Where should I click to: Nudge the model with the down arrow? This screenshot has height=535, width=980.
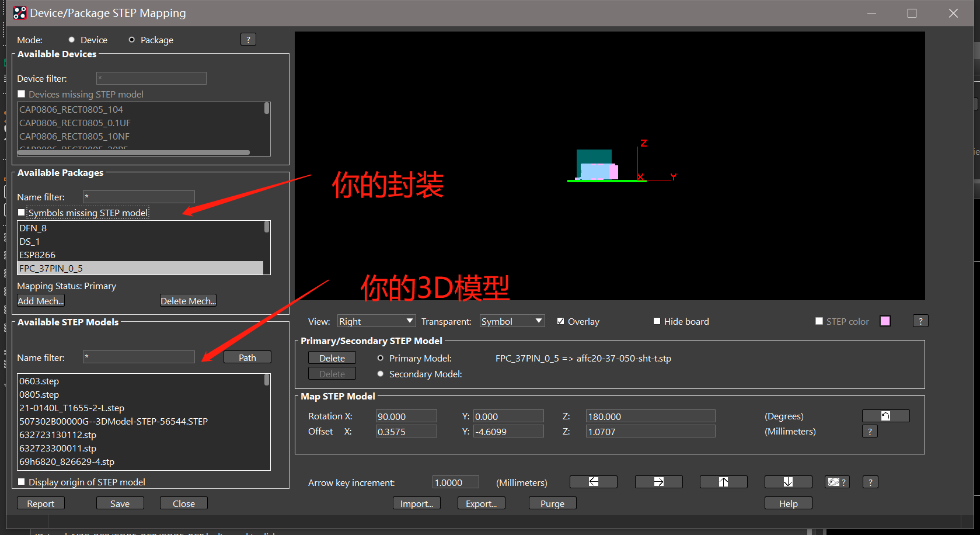pos(788,482)
